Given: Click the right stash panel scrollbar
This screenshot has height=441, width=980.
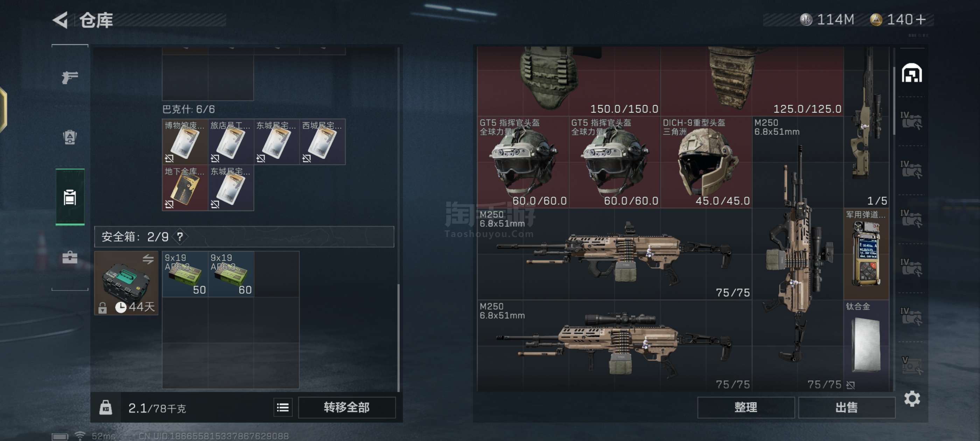Looking at the screenshot, I should [x=894, y=100].
